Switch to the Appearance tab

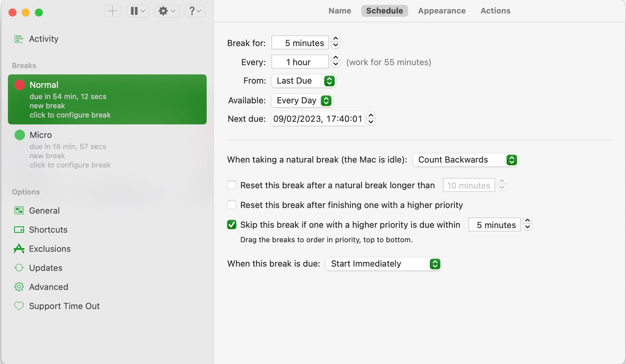click(442, 11)
